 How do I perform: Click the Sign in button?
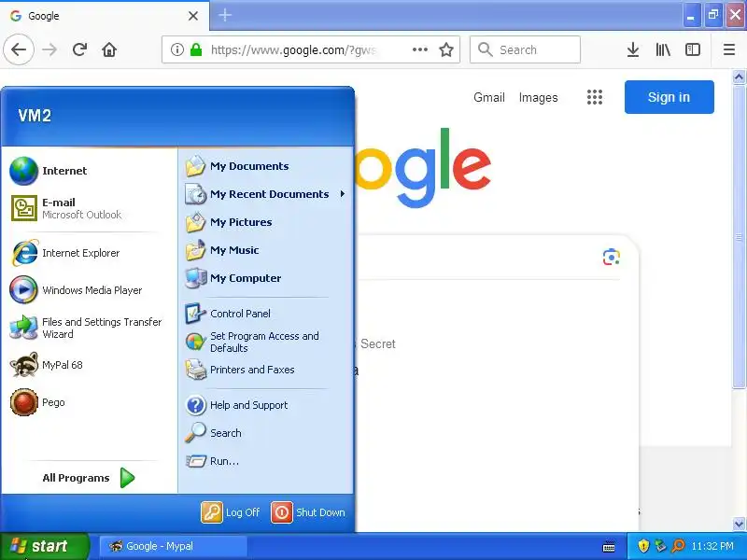pos(669,97)
